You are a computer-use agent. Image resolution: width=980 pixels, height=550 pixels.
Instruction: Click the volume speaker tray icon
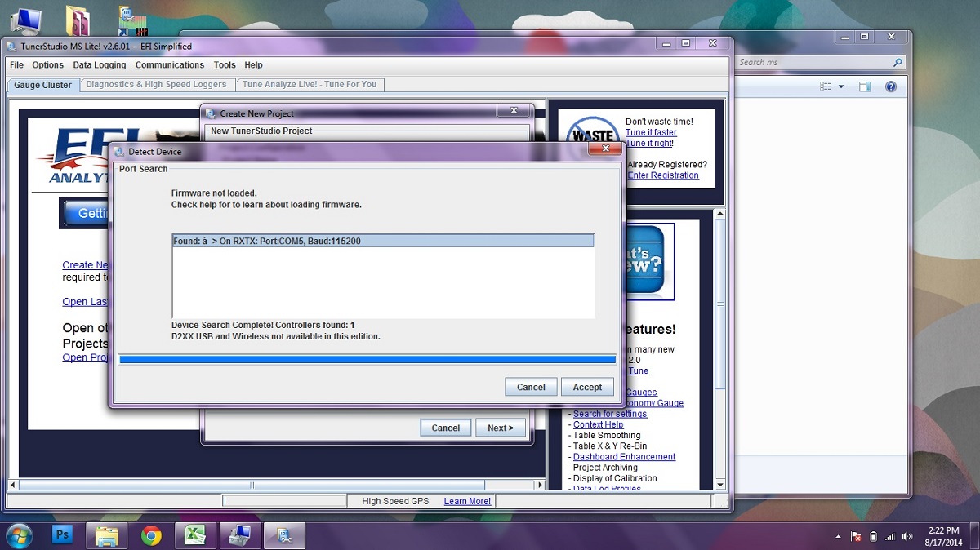pos(907,536)
